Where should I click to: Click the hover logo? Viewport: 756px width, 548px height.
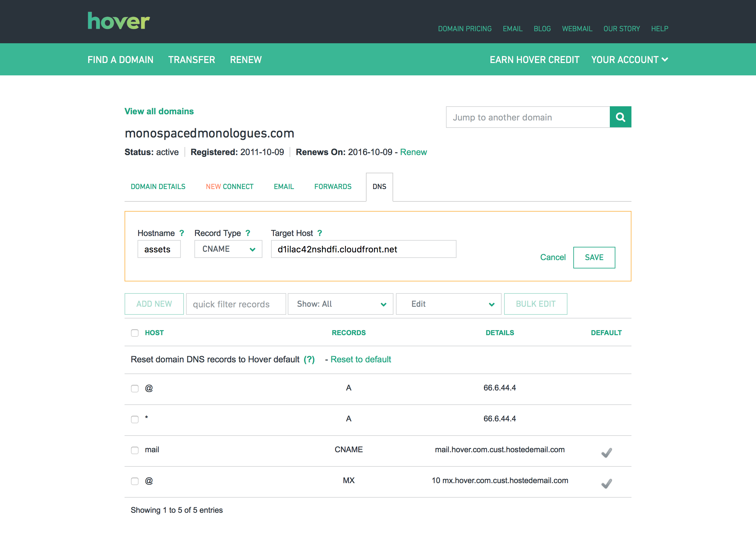119,21
